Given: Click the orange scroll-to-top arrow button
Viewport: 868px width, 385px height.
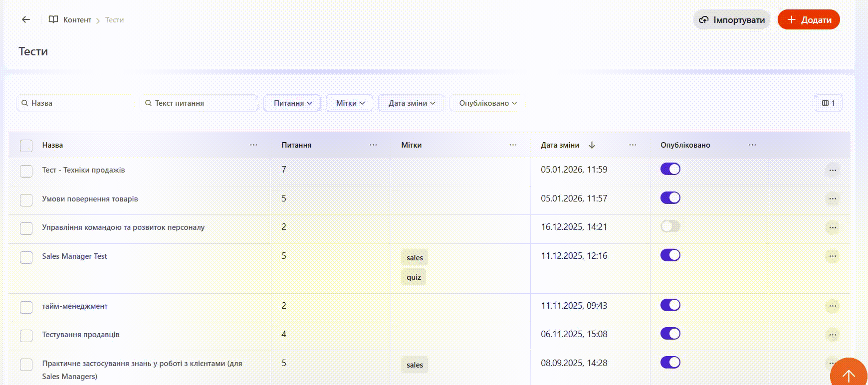Looking at the screenshot, I should (x=848, y=375).
